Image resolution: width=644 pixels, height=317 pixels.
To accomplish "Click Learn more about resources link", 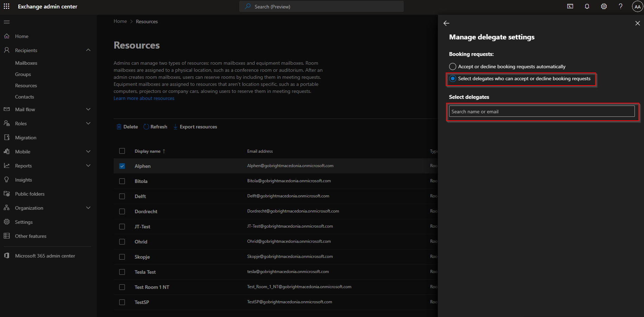I will point(144,99).
